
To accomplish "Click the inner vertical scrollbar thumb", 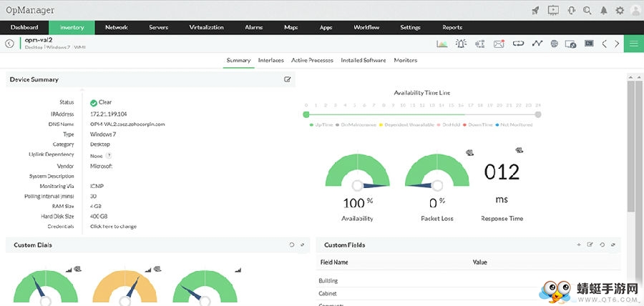I will click(631, 146).
